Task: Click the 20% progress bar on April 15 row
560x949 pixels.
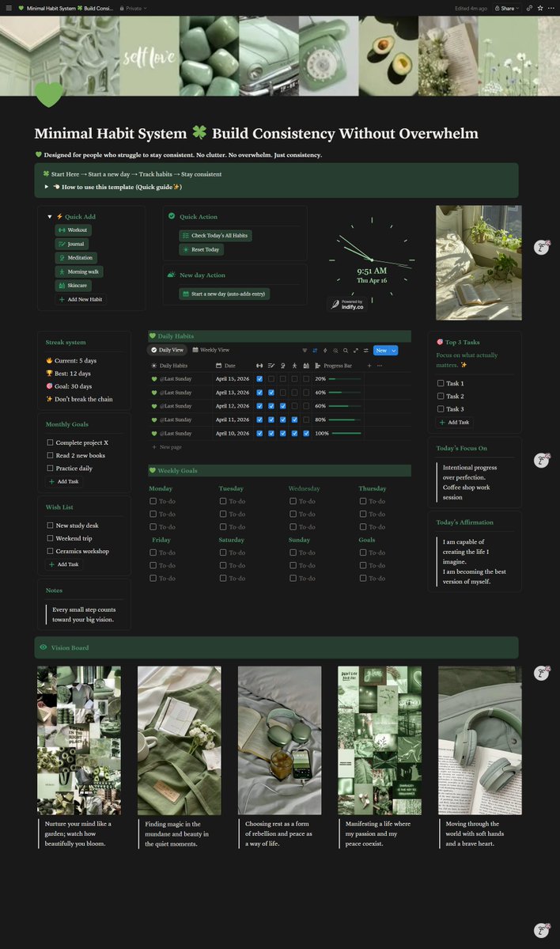Action: click(x=346, y=379)
